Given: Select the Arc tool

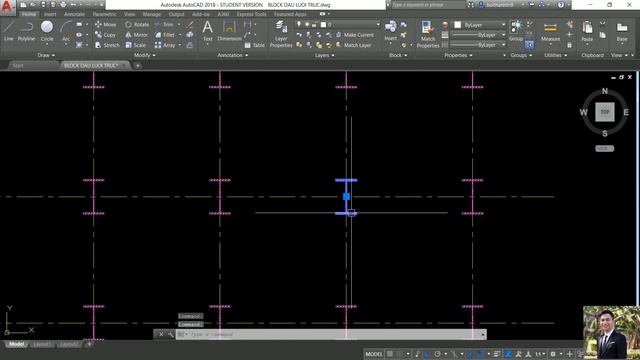Looking at the screenshot, I should pyautogui.click(x=66, y=31).
